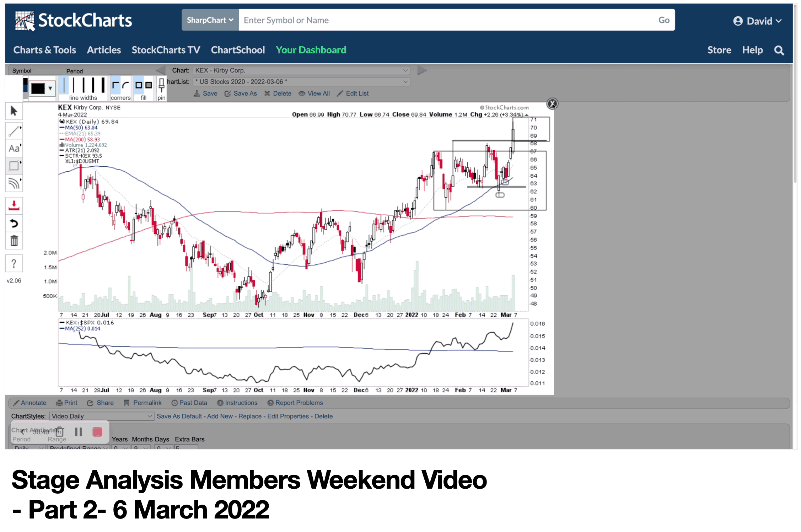This screenshot has height=532, width=801.
Task: Click the recording overlay trash icon
Action: click(x=60, y=432)
